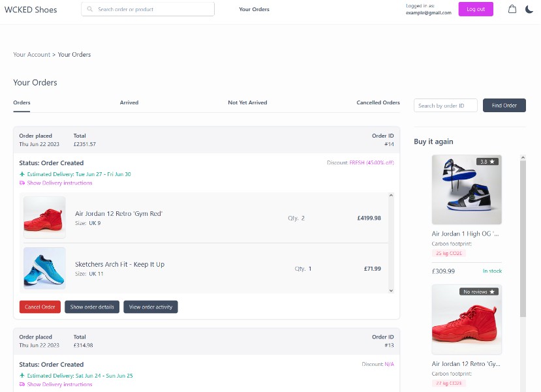
Task: Click the 3.8 star rating badge
Action: (487, 161)
